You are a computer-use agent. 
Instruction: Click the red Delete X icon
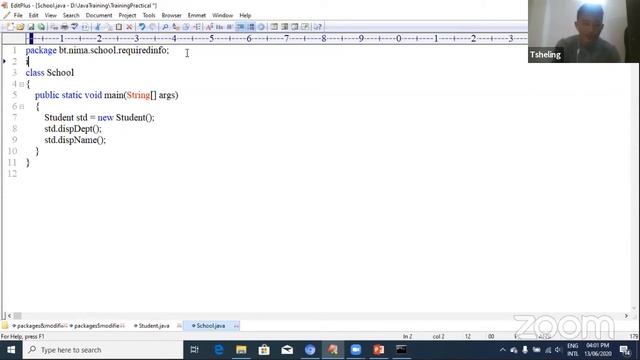pyautogui.click(x=129, y=27)
